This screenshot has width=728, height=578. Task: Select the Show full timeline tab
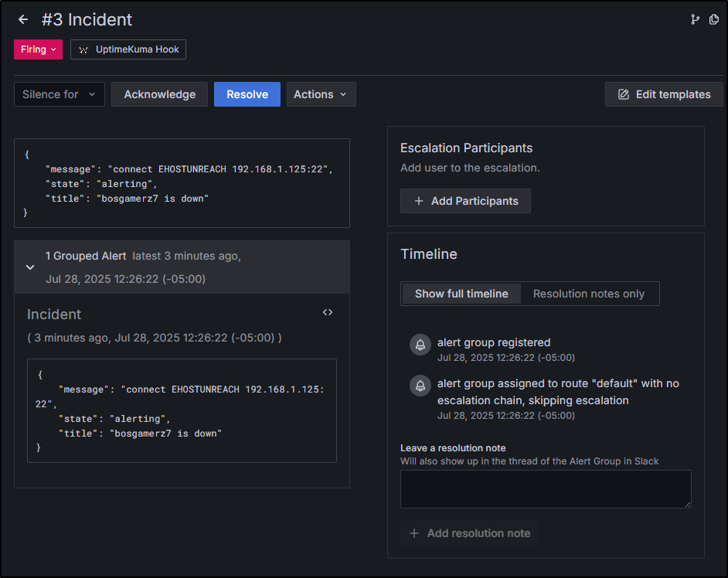coord(461,294)
